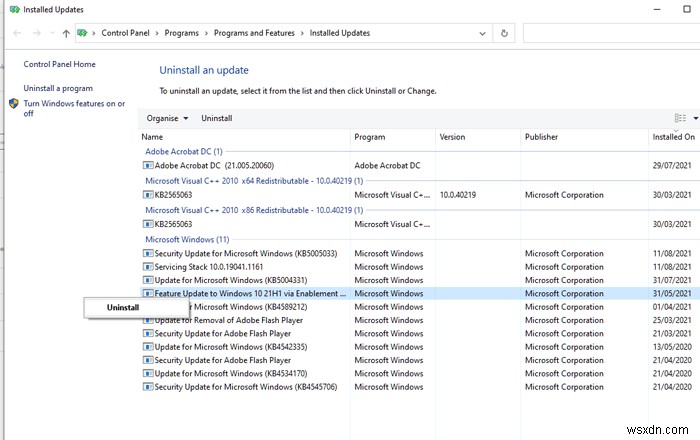The width and height of the screenshot is (700, 440).
Task: Select Security Update for Microsoft Windows (KB5005033)
Action: point(246,253)
